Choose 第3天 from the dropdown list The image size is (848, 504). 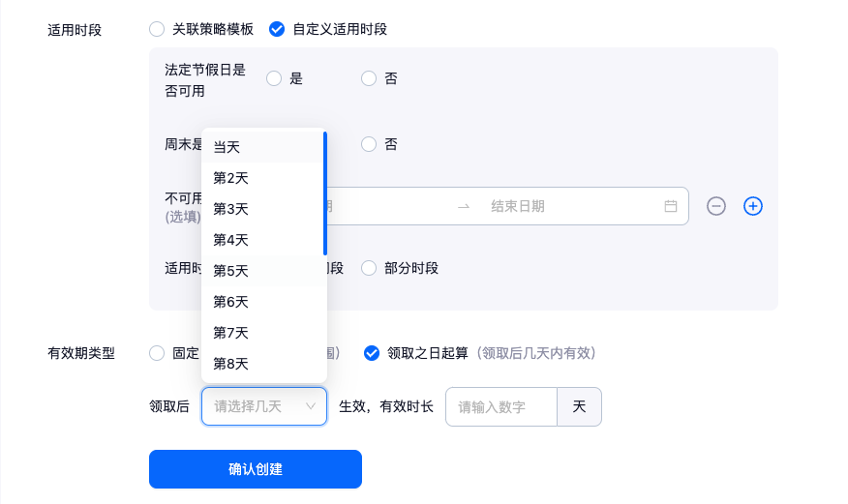tap(231, 209)
